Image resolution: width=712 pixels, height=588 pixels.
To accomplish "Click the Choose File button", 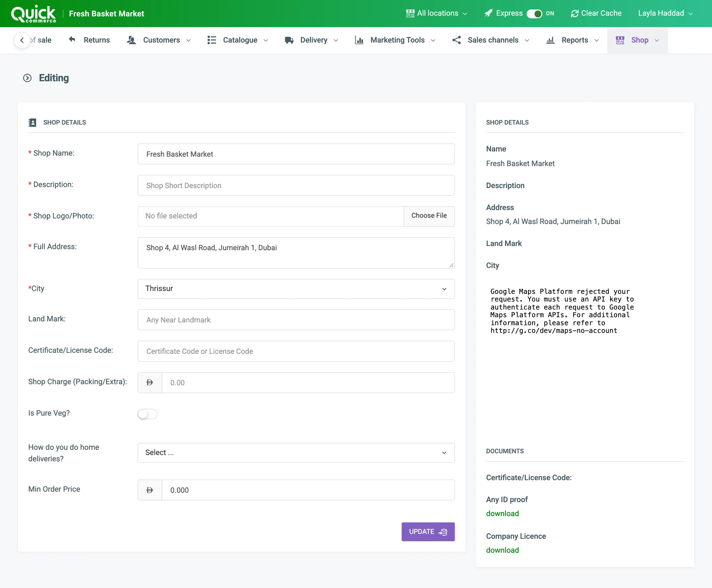I will [x=429, y=216].
